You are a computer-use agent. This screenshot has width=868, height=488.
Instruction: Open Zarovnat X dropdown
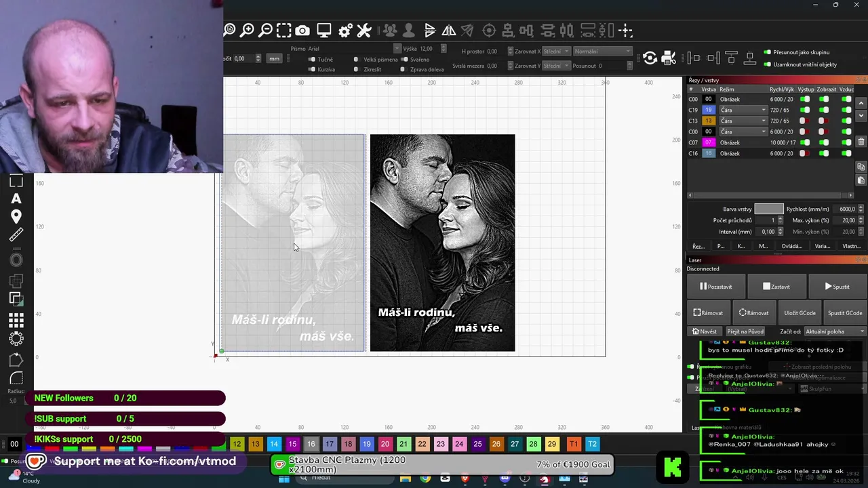(x=556, y=52)
